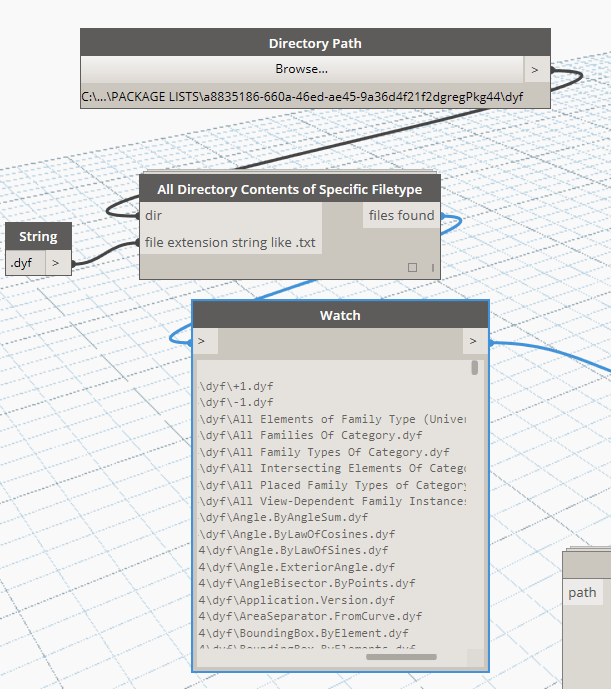This screenshot has height=689, width=611.
Task: Select All Families Of Category.dyf entry
Action: click(310, 435)
